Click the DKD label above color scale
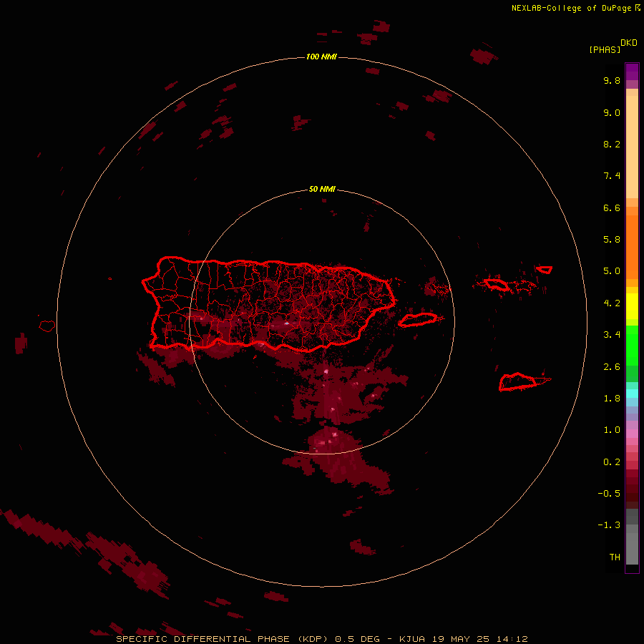644x644 pixels. tap(628, 43)
